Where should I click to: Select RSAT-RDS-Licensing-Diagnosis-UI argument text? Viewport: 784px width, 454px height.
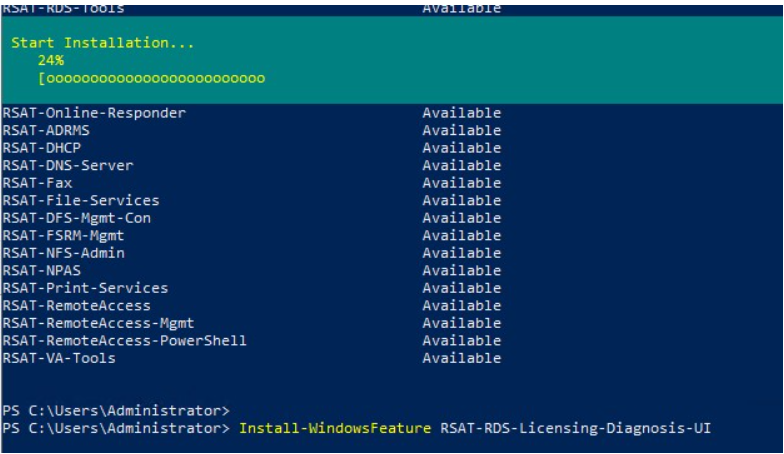coord(575,428)
